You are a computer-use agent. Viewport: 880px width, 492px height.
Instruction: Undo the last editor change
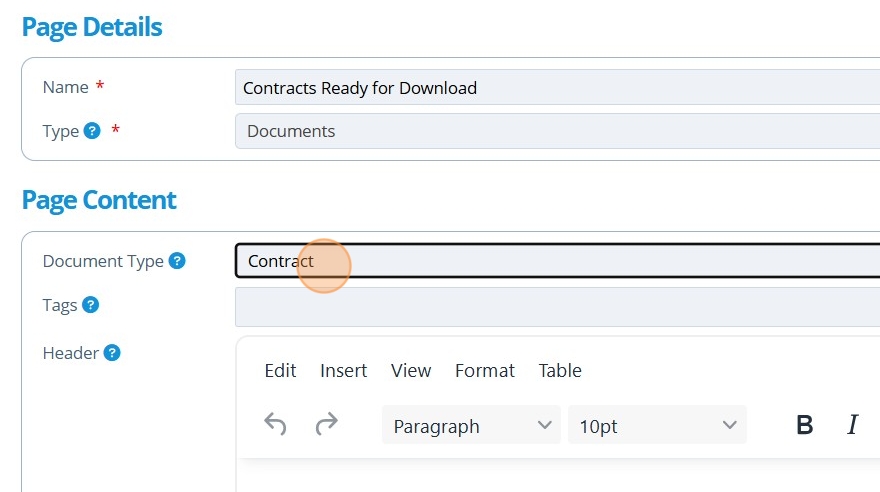coord(276,425)
